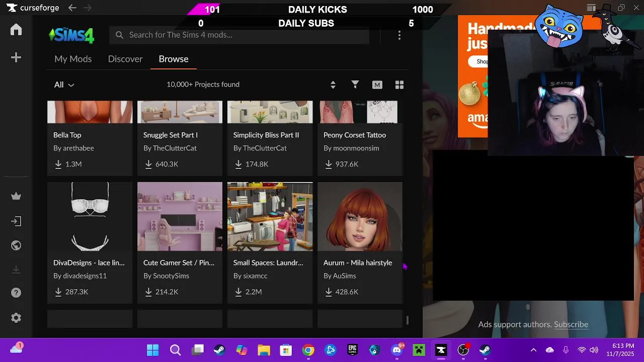
Task: Open CurseForge settings gear icon
Action: click(x=16, y=318)
